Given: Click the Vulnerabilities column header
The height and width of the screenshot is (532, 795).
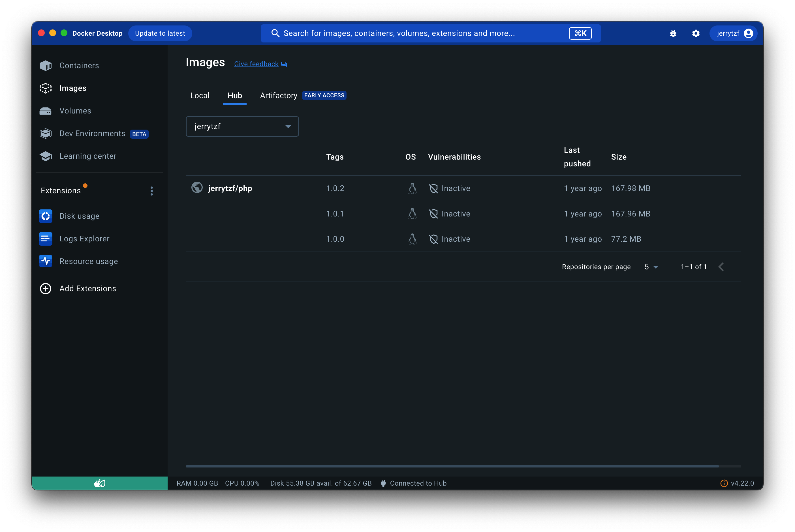Looking at the screenshot, I should [x=454, y=157].
